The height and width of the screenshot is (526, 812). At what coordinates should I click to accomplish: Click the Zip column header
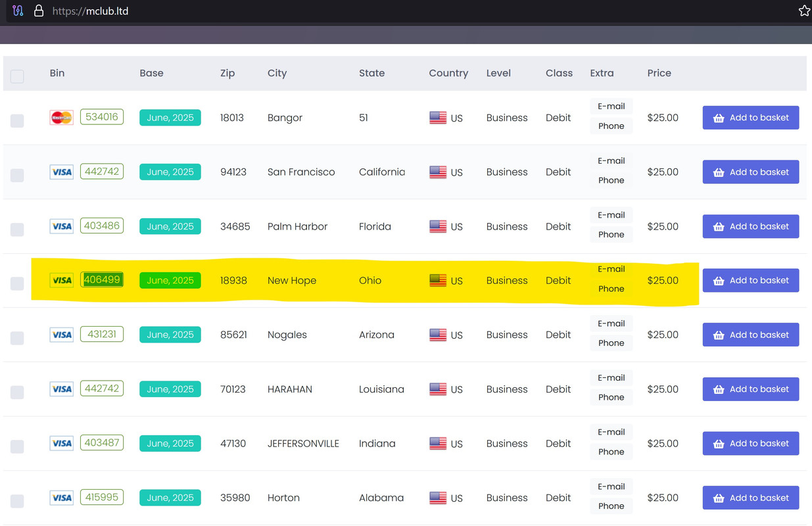click(x=227, y=73)
